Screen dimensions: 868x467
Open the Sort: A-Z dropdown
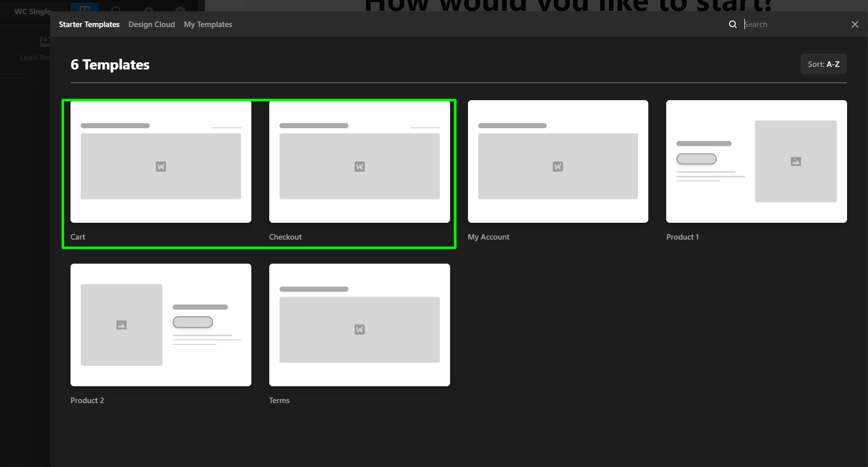click(823, 64)
